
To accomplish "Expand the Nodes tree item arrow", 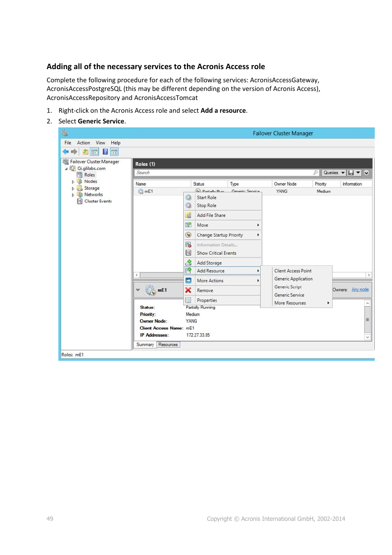I will click(x=73, y=182).
